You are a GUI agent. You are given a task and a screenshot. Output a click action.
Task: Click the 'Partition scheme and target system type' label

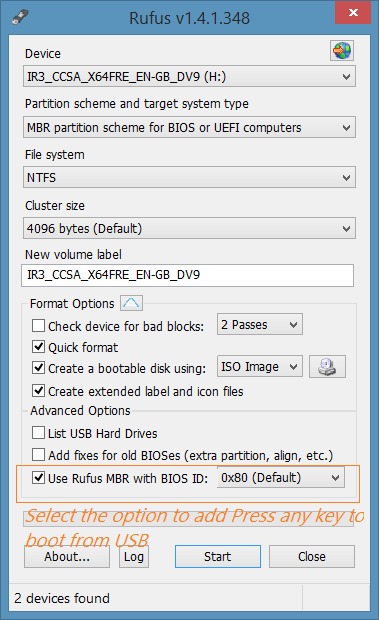137,104
